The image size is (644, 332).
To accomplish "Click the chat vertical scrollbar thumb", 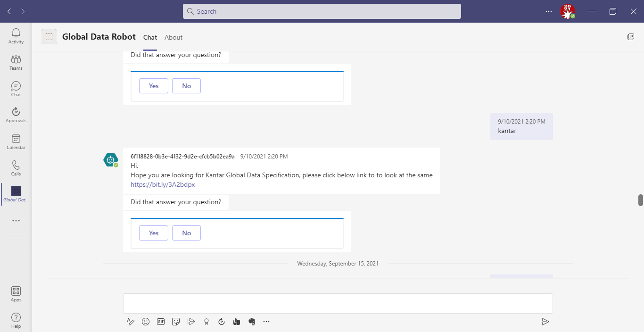I will 641,200.
